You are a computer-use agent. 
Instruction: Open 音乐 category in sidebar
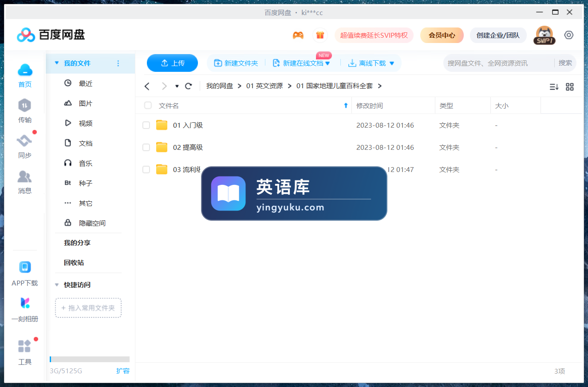[x=86, y=163]
